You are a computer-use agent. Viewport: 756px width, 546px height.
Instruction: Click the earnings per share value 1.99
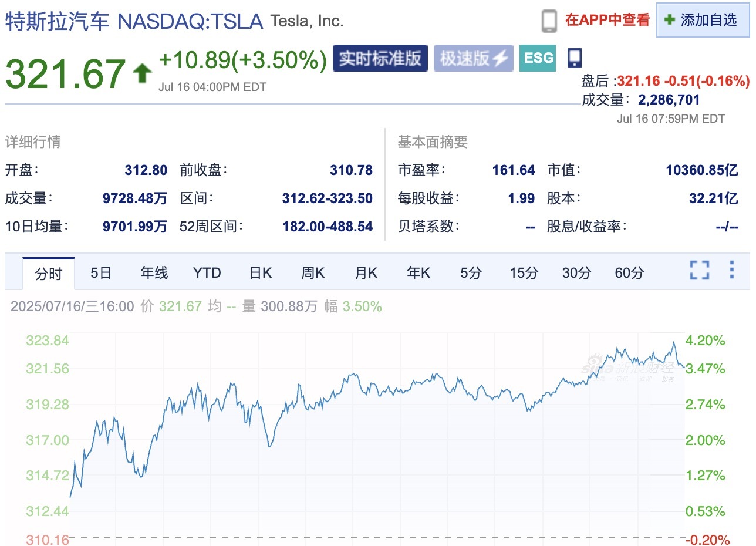[x=522, y=198]
